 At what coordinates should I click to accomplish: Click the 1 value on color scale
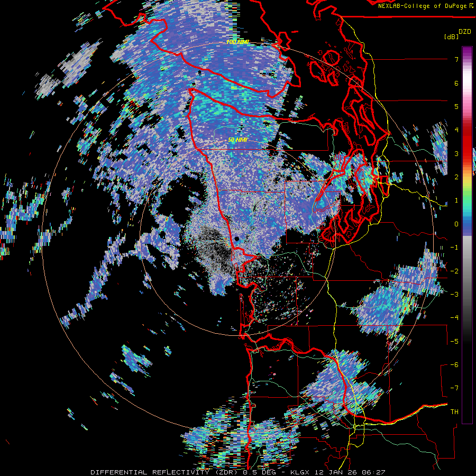[x=456, y=200]
